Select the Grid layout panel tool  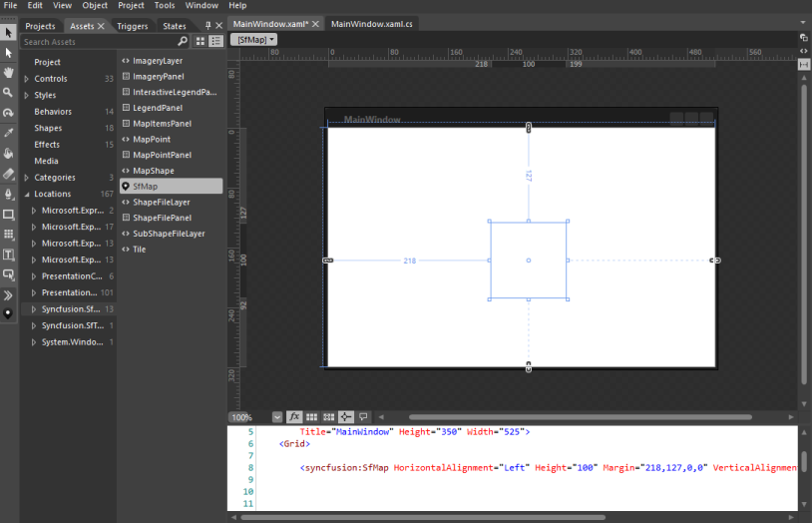click(8, 235)
